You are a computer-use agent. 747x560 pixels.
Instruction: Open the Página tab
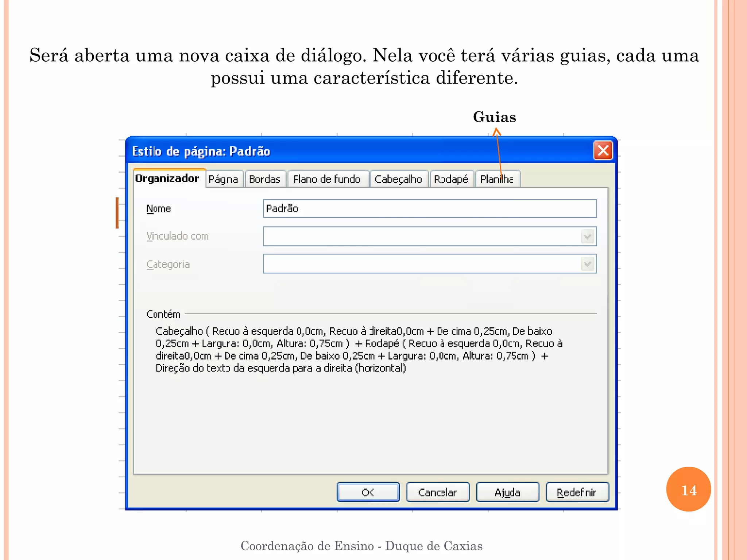click(223, 179)
